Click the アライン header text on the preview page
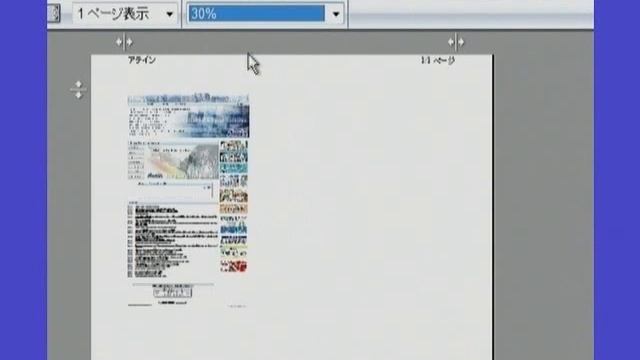640x360 pixels. click(142, 60)
